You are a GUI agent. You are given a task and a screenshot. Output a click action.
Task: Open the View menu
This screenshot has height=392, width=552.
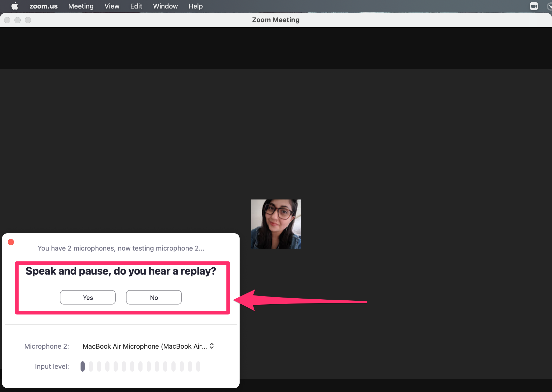111,6
